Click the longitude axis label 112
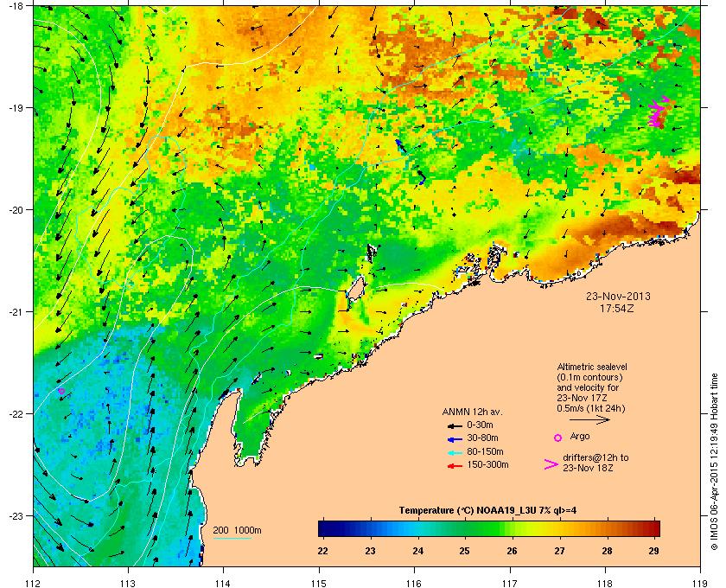Screen dimensions: 726x588 34,584
